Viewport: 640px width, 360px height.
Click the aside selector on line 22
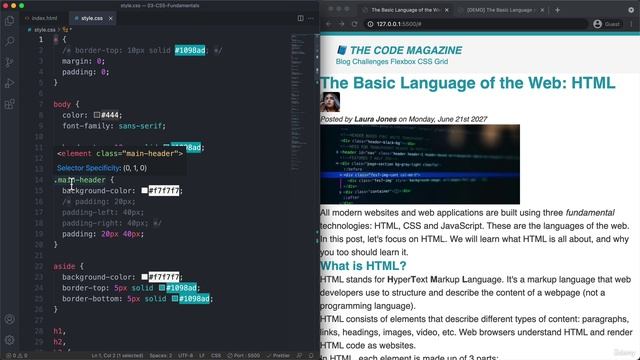(64, 266)
